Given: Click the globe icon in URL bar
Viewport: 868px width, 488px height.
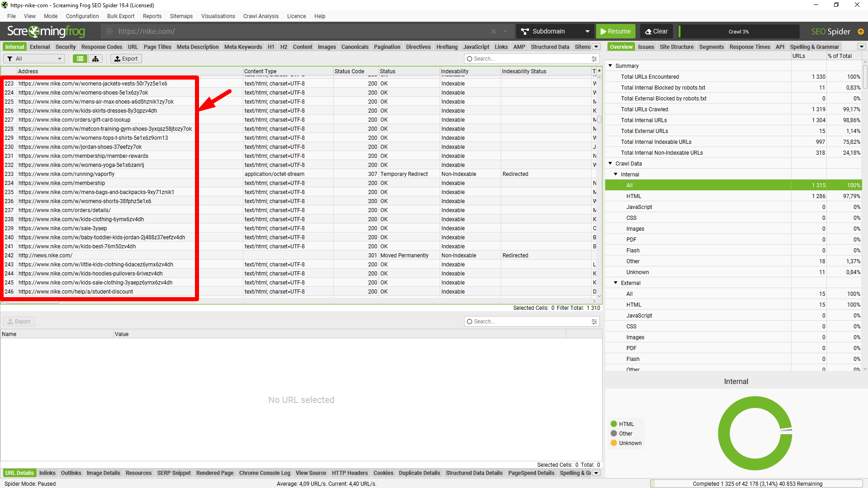Looking at the screenshot, I should [109, 31].
